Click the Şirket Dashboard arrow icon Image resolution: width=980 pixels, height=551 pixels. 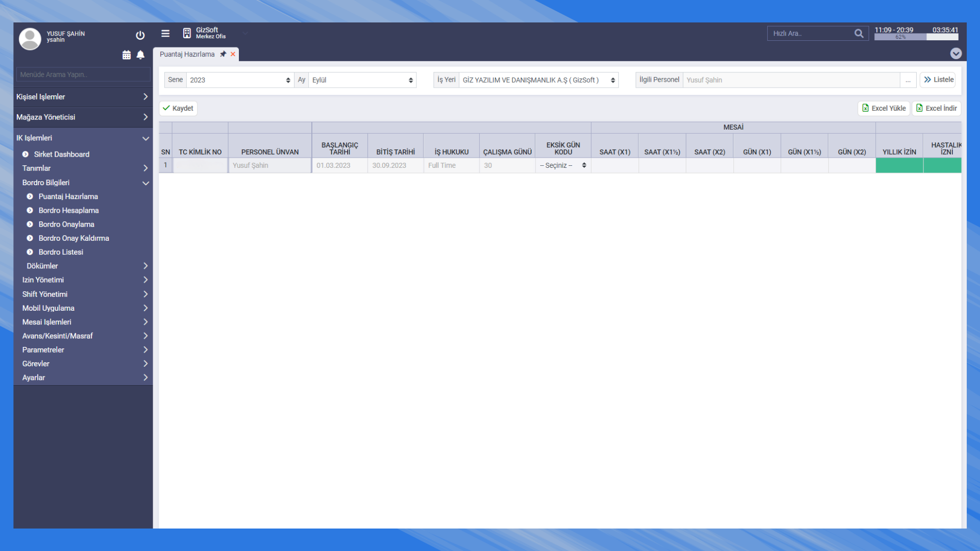[x=25, y=154]
